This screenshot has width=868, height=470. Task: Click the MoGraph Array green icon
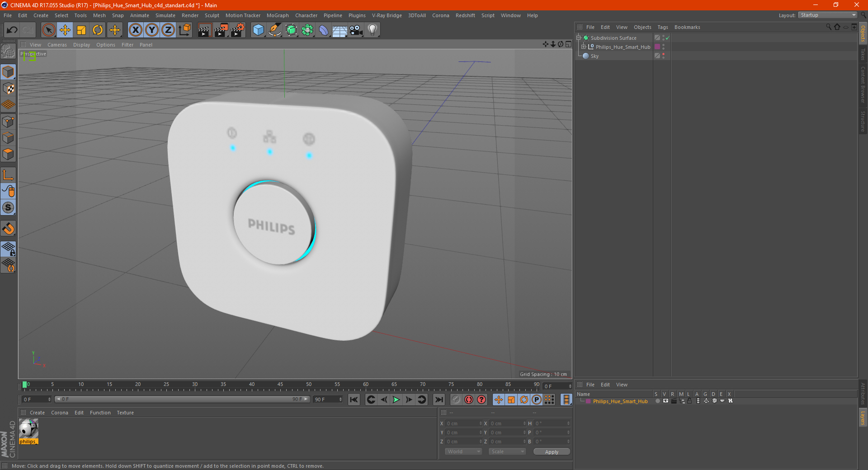click(308, 30)
